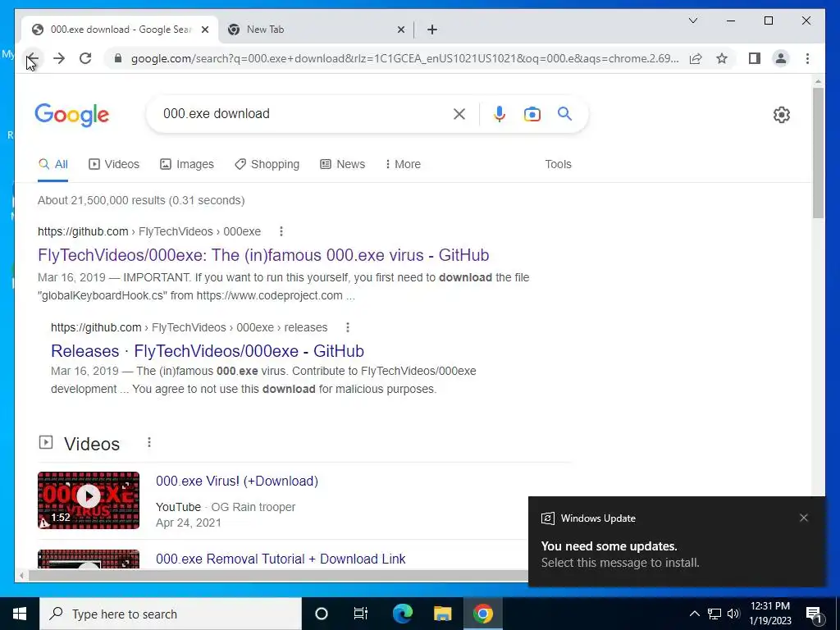The image size is (840, 630).
Task: Play the '000.exe Virus! (+Download)' video thumbnail
Action: coord(89,500)
